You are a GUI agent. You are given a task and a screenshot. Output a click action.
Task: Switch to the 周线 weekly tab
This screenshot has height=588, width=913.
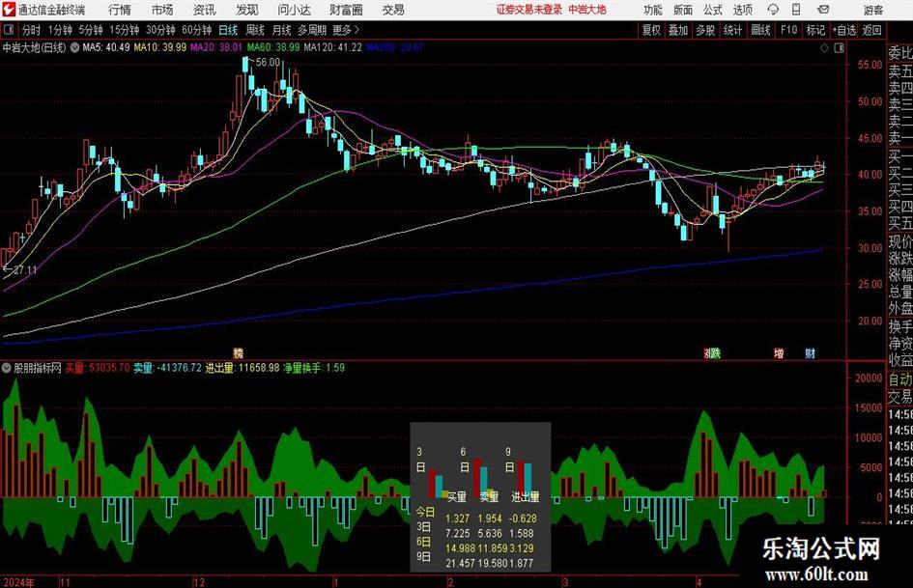coord(254,30)
